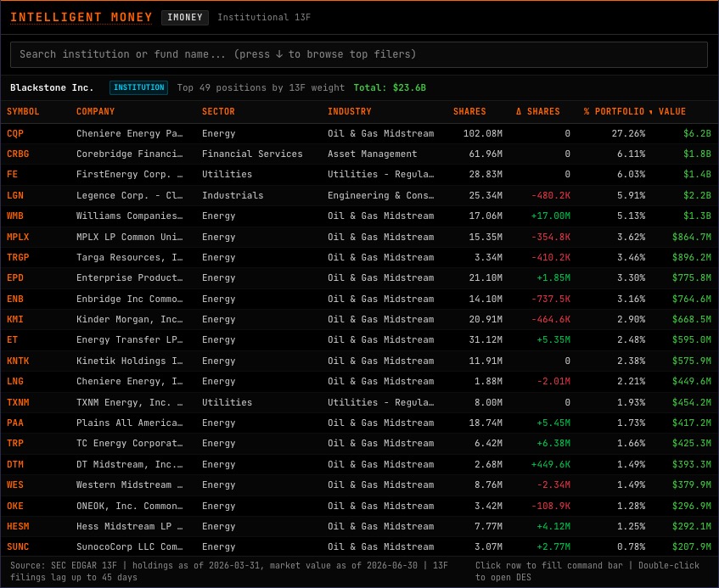Screen dimensions: 719x588
Task: Click the $207.9M position value
Action: click(692, 546)
